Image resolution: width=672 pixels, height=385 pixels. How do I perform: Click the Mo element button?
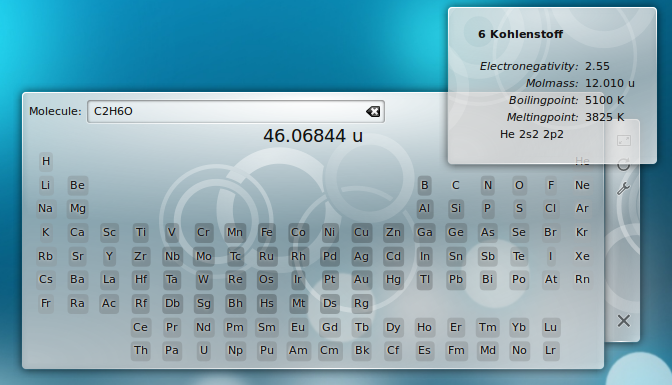coord(204,256)
